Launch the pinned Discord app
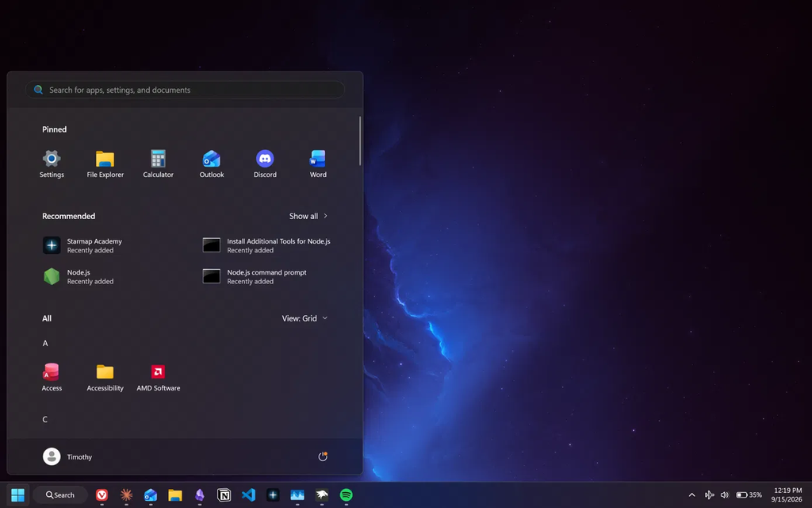Viewport: 812px width, 508px height. point(265,164)
